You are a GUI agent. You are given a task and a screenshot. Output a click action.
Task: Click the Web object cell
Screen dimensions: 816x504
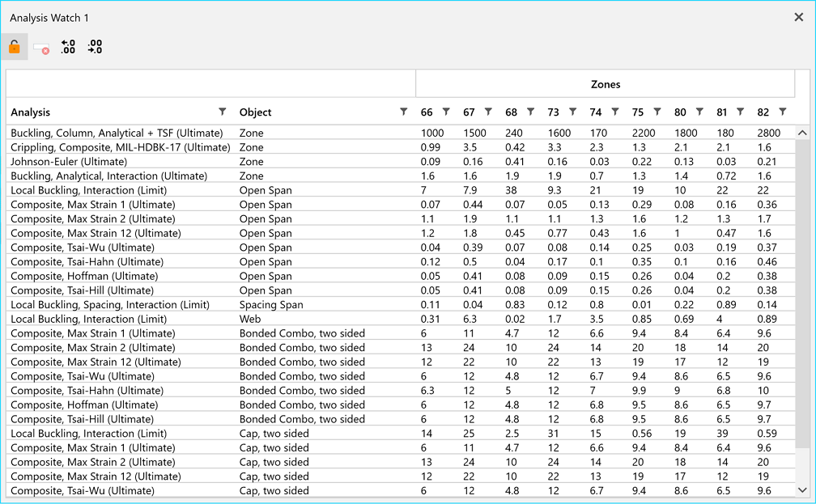point(250,319)
